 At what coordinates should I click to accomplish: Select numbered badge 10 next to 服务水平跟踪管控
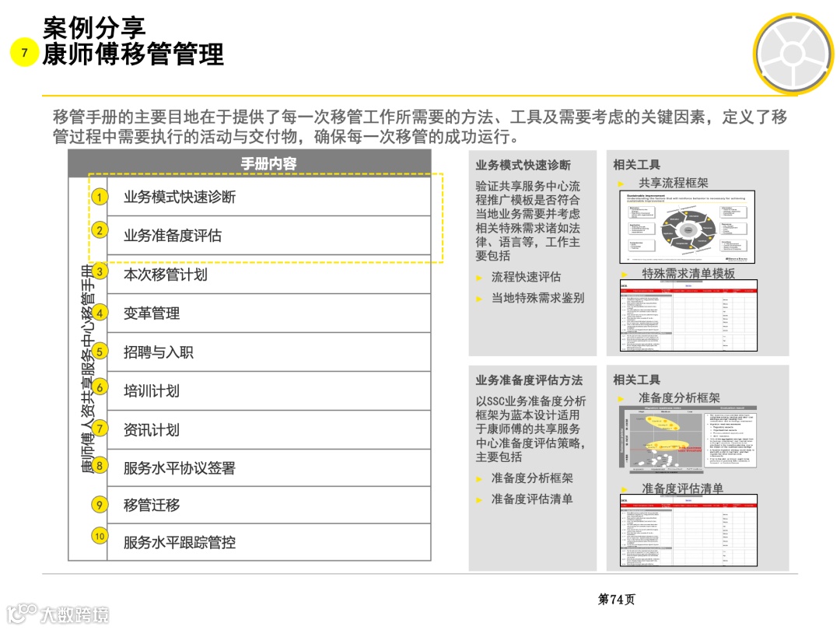click(x=100, y=536)
